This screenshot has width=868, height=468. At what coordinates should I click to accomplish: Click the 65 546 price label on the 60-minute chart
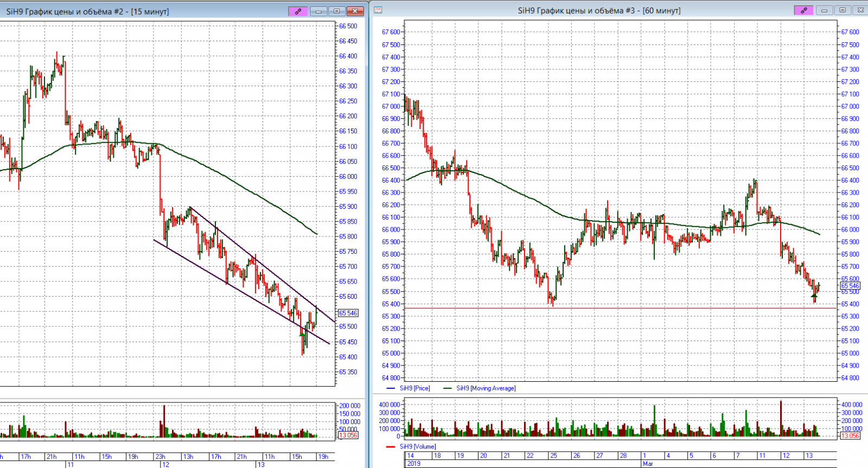(x=850, y=286)
